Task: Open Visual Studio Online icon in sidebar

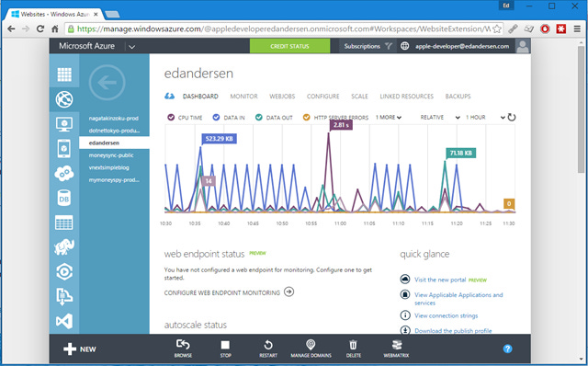Action: [64, 321]
